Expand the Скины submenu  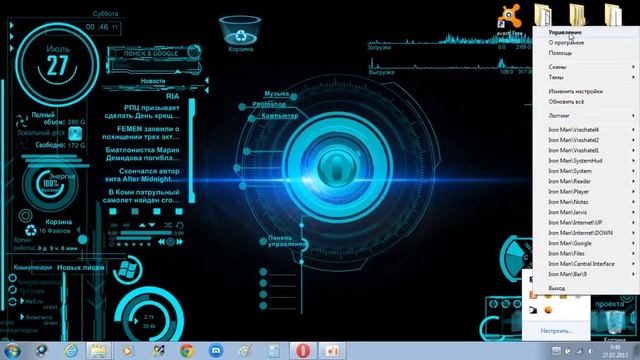point(586,67)
